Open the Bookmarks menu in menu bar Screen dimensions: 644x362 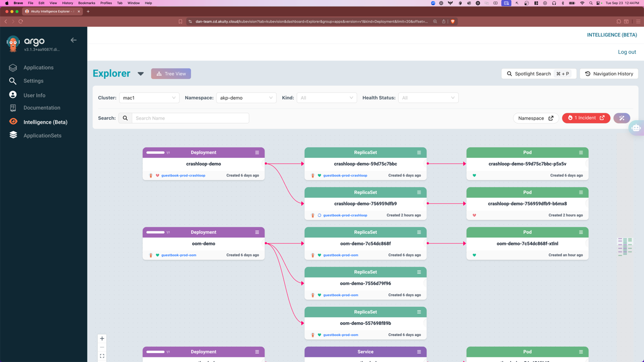(87, 3)
